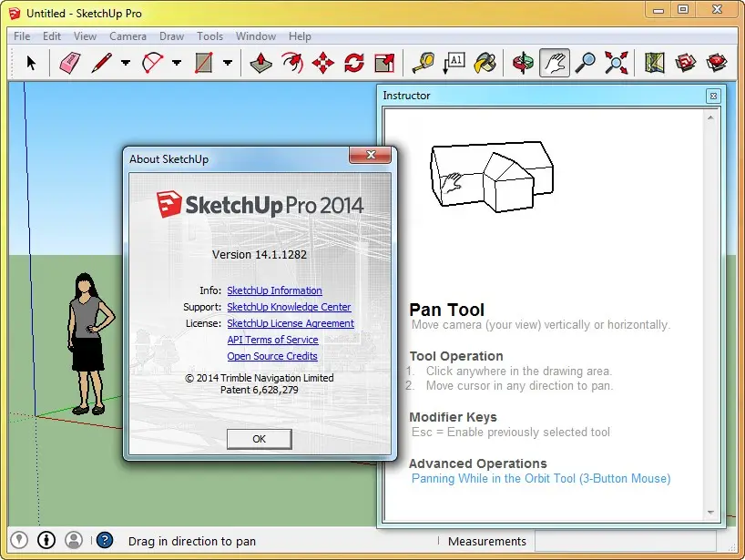Open the Panning While in Orbit link
This screenshot has width=745, height=560.
541,478
